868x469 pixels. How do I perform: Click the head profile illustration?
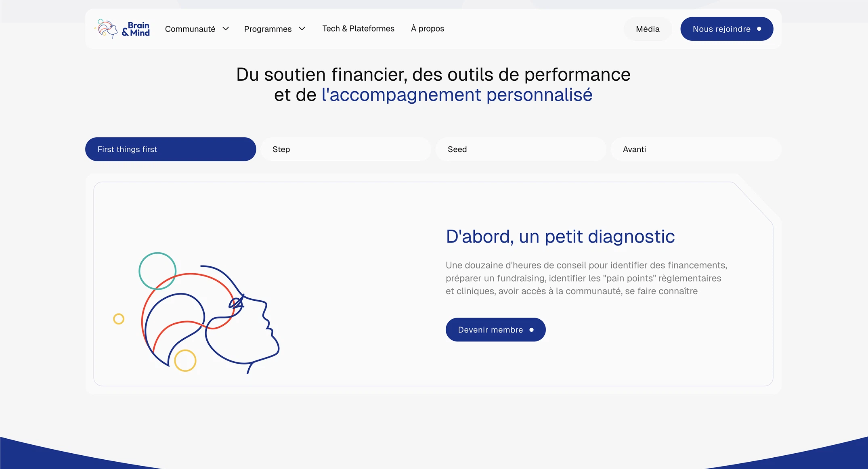196,313
